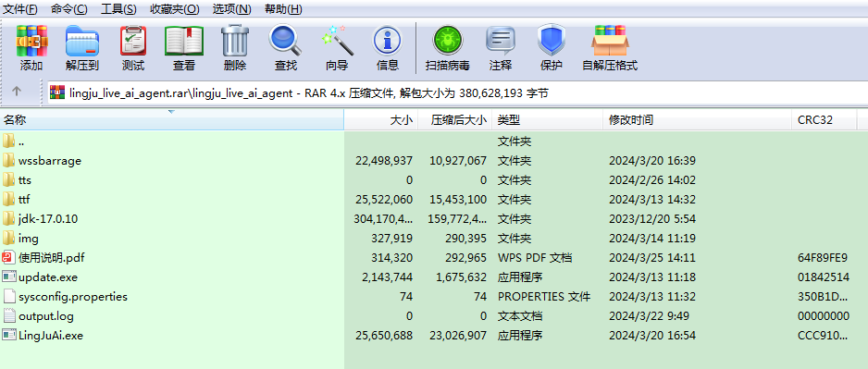Viewport: 868px width, 369px height.
Task: Select the LingJuAi.exe file name
Action: 51,336
